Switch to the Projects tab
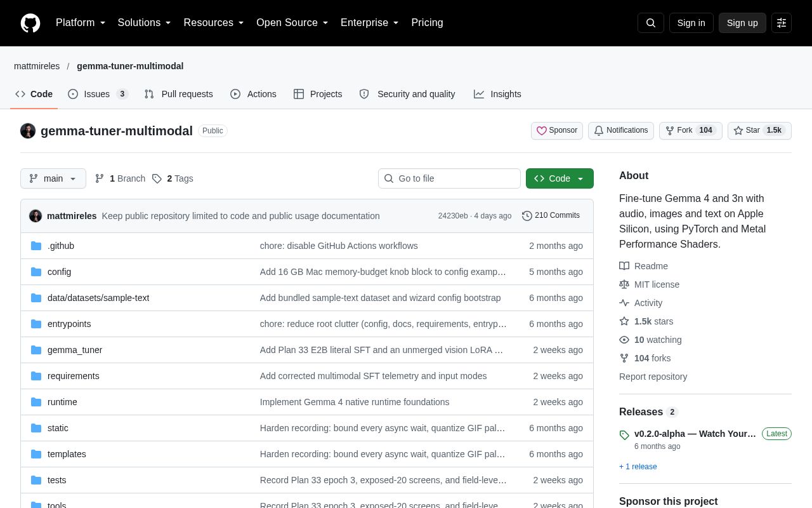The image size is (812, 508). [x=318, y=94]
